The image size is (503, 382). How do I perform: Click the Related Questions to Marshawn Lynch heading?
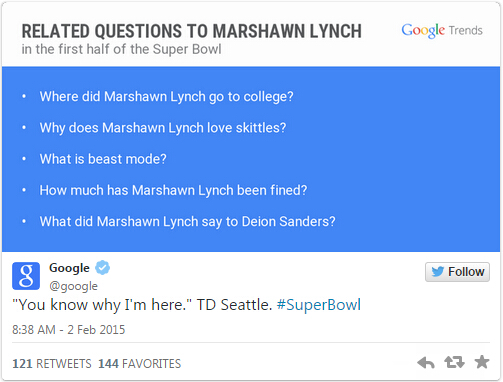pyautogui.click(x=192, y=31)
